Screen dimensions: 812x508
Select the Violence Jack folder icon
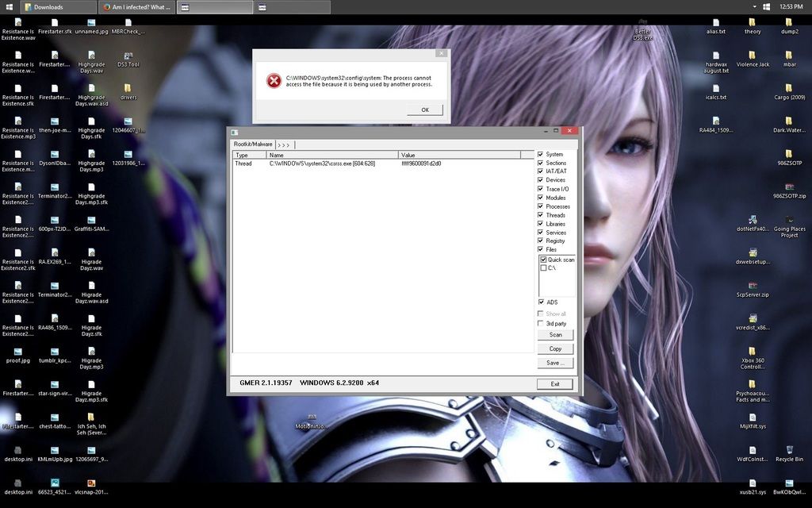click(753, 59)
